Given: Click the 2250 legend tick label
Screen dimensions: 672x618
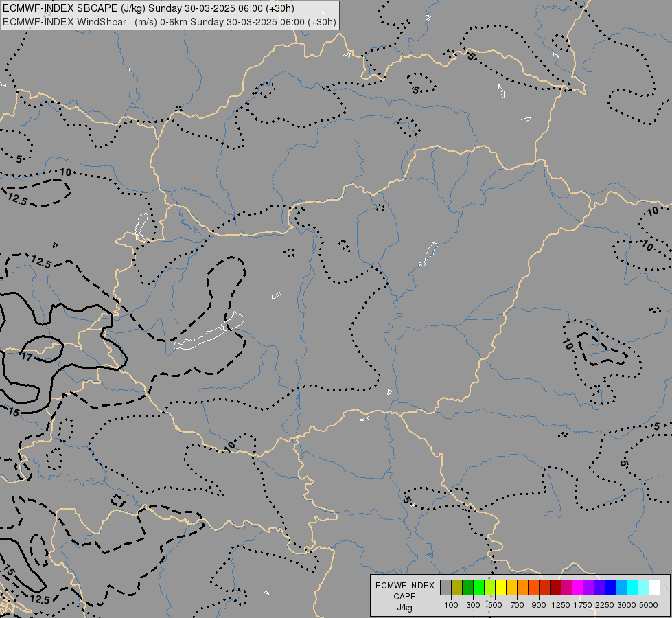Looking at the screenshot, I should pyautogui.click(x=605, y=605).
